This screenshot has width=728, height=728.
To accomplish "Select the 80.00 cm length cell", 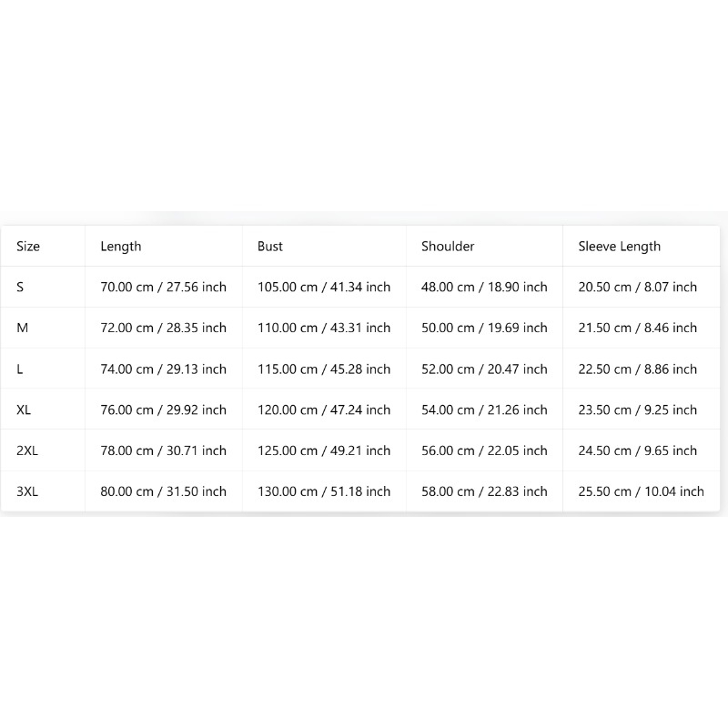I will coord(164,491).
